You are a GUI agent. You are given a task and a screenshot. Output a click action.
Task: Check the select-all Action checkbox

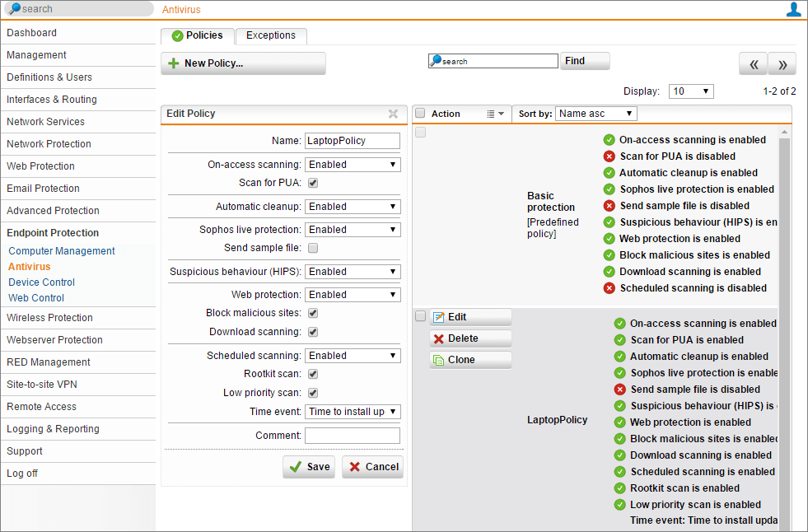(x=421, y=114)
